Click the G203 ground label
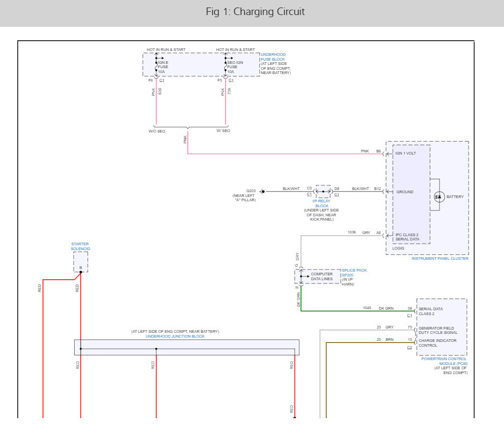Image resolution: width=504 pixels, height=438 pixels. (x=251, y=191)
